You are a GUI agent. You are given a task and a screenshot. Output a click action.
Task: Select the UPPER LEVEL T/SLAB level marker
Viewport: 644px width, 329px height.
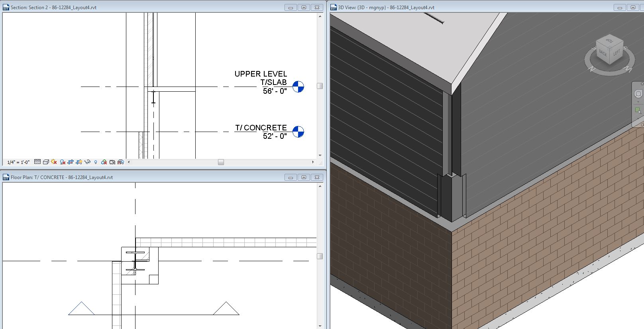click(298, 87)
